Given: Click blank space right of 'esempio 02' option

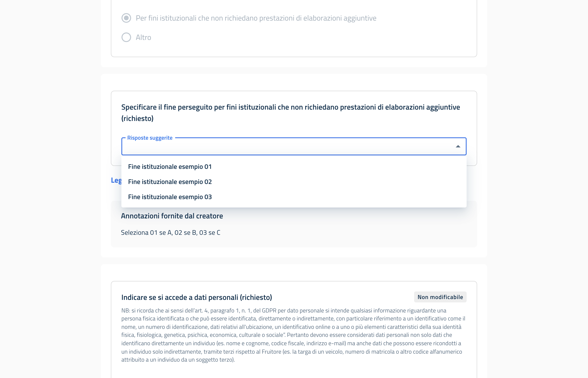Looking at the screenshot, I should point(344,182).
